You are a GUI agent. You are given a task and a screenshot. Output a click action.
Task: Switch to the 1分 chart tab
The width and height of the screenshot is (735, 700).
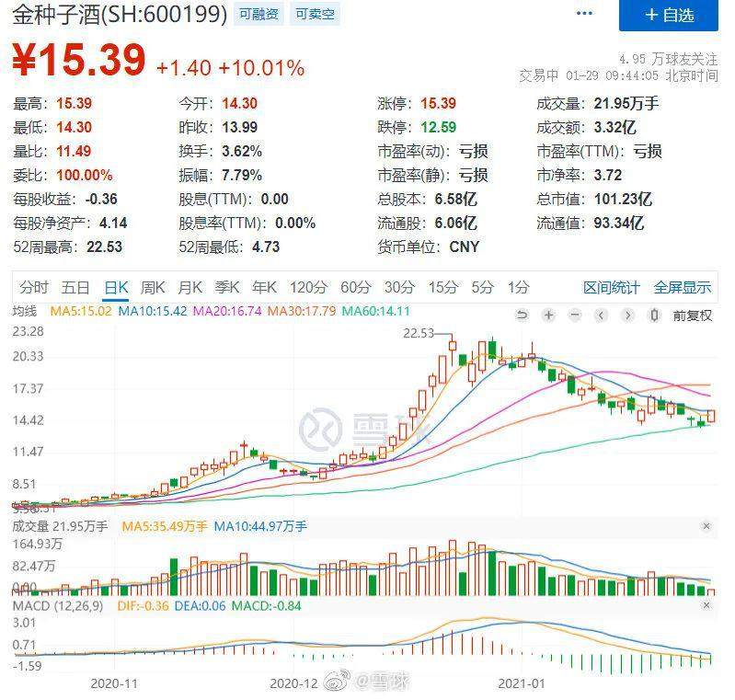pos(519,287)
